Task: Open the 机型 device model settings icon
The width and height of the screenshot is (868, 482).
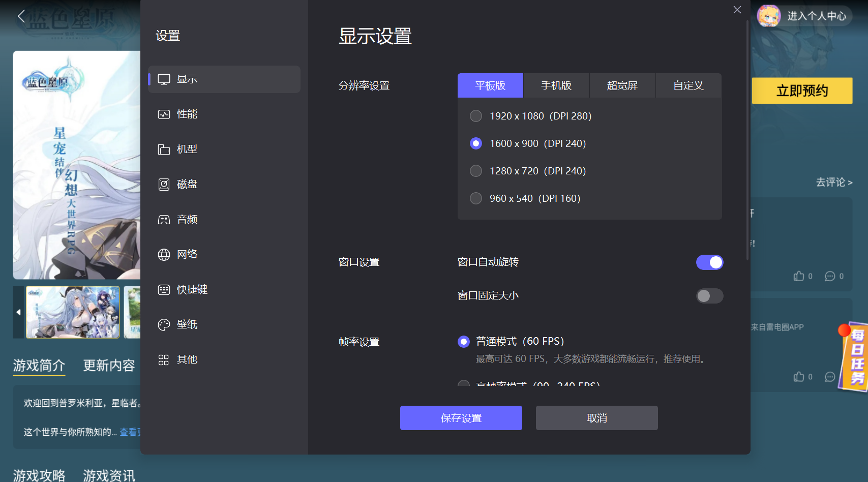Action: coord(164,149)
